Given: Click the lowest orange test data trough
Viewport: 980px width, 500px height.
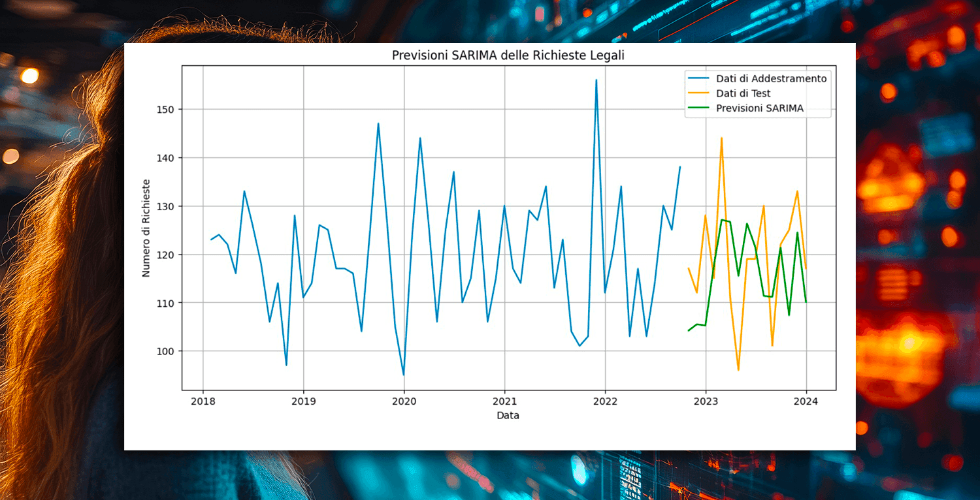Looking at the screenshot, I should 738,370.
